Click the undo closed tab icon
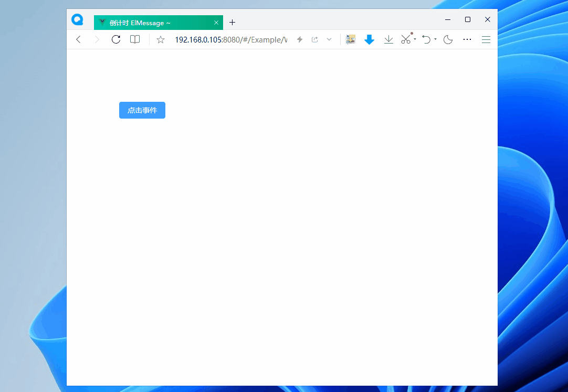 tap(426, 39)
